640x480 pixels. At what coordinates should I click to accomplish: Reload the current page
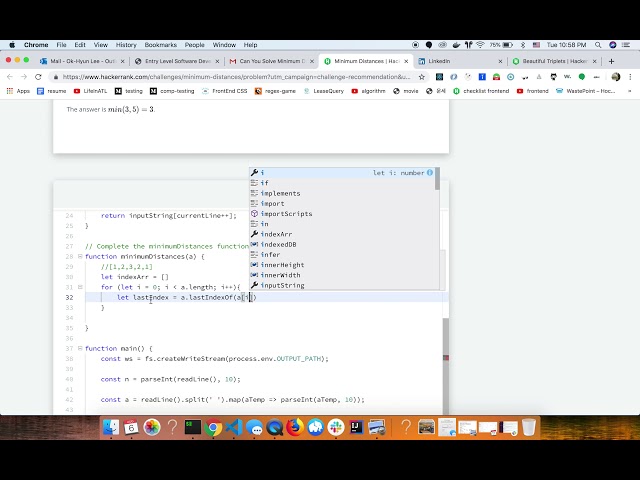[x=38, y=77]
